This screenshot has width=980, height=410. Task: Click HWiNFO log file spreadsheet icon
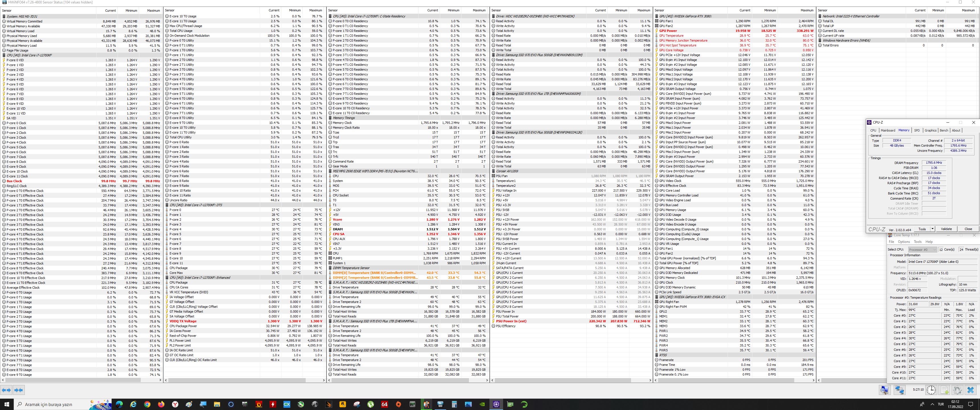pos(945,390)
